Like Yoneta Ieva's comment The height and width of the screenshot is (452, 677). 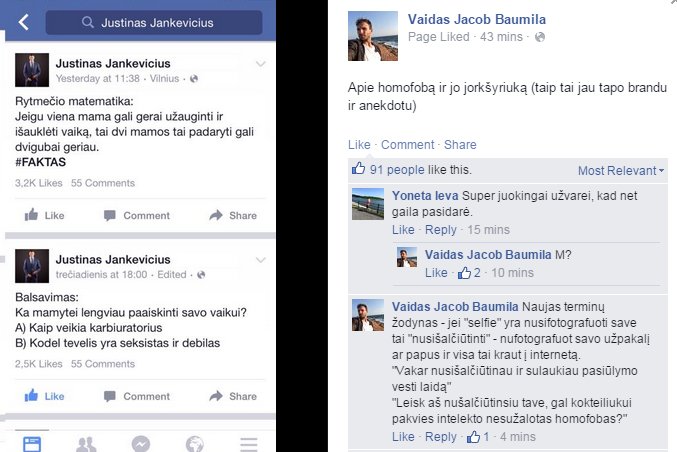point(403,230)
